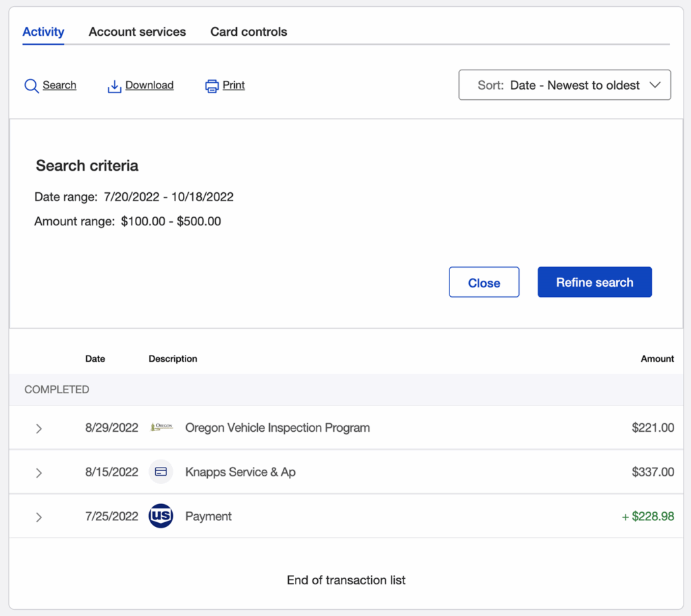691x616 pixels.
Task: Click the Amount column header
Action: (657, 359)
